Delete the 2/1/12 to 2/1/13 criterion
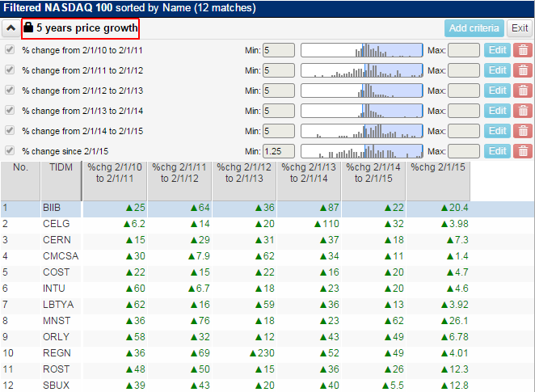This screenshot has height=392, width=535. point(523,91)
